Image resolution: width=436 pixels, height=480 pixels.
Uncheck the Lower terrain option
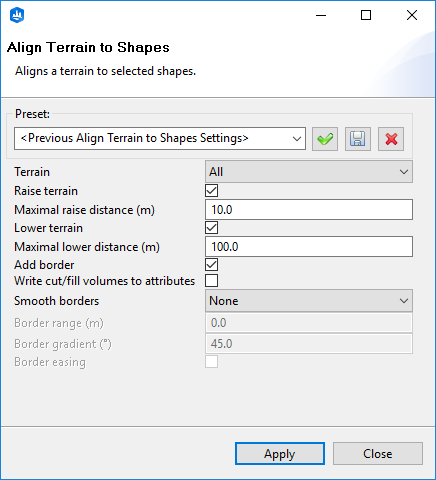[212, 228]
